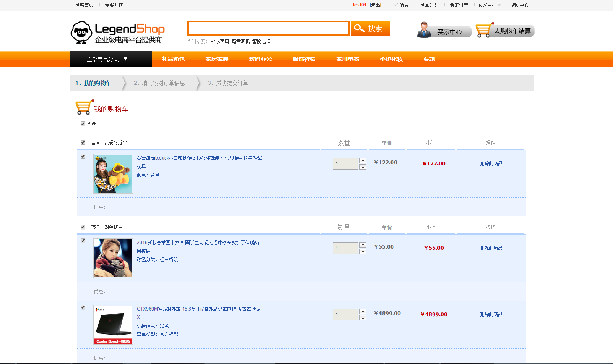The width and height of the screenshot is (613, 364).
Task: Click into the main search input field
Action: 268,28
